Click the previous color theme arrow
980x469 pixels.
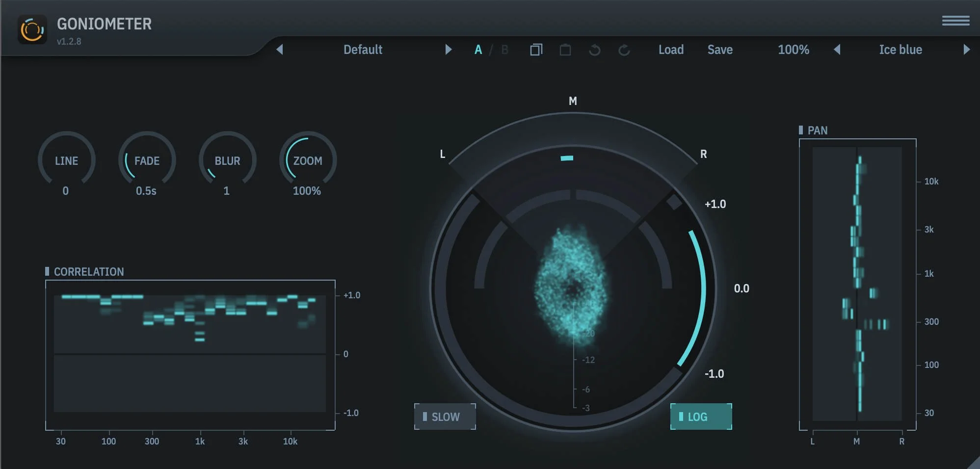[x=837, y=50]
